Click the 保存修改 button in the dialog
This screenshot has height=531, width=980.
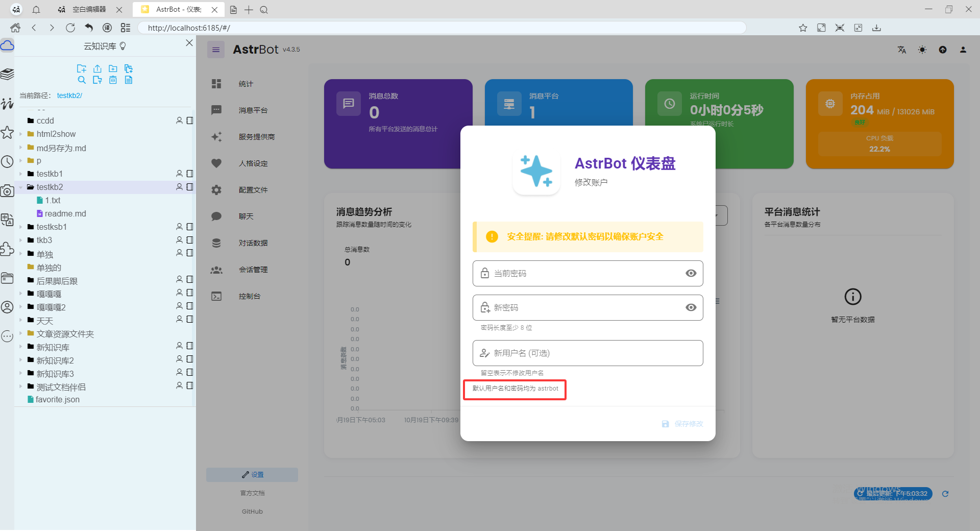[x=682, y=423]
